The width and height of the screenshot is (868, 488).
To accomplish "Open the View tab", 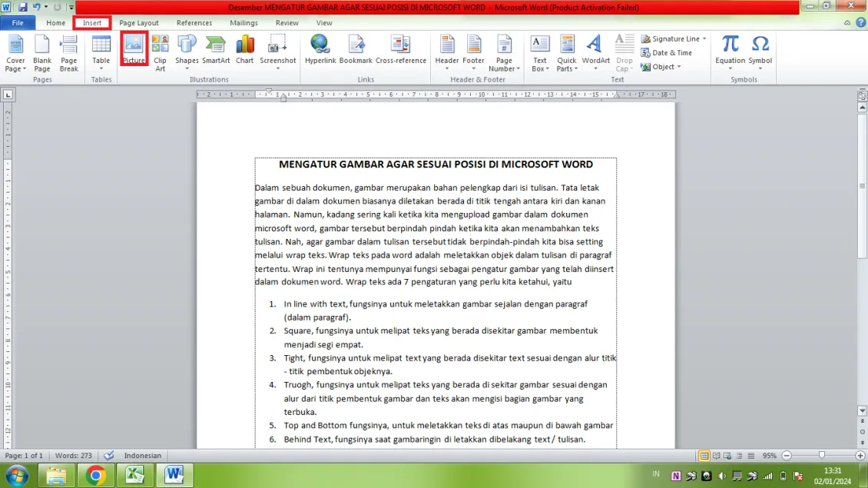I will (x=324, y=23).
